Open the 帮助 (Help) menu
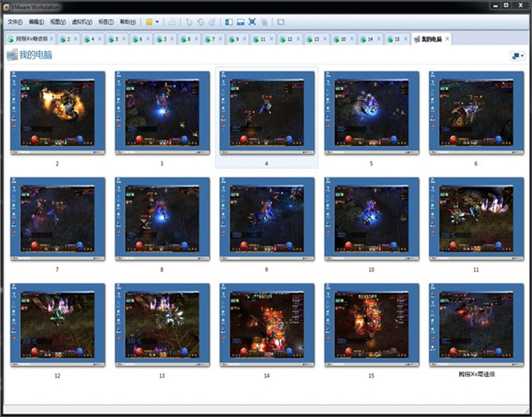This screenshot has height=417, width=532. coord(128,22)
